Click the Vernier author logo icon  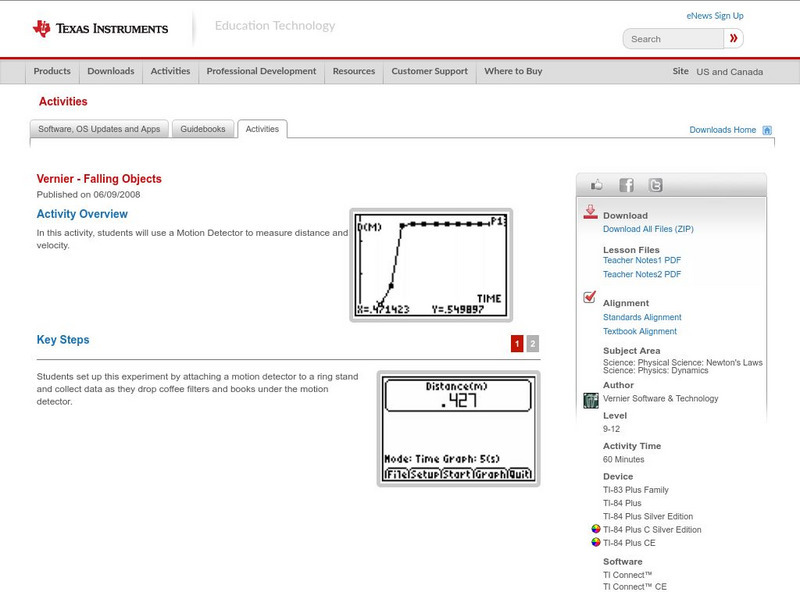pos(590,400)
